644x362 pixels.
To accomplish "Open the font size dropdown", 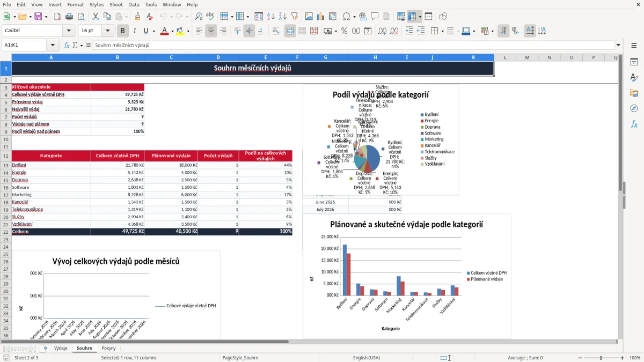I will click(108, 31).
